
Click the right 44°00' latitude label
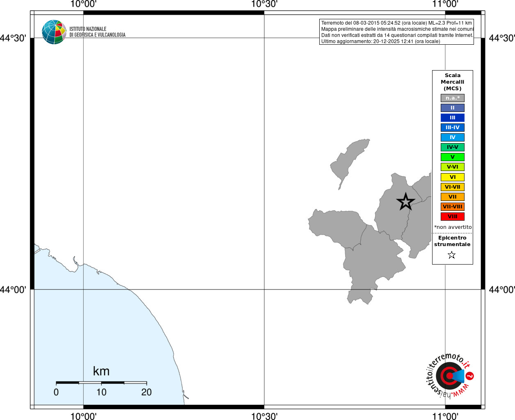click(x=502, y=290)
